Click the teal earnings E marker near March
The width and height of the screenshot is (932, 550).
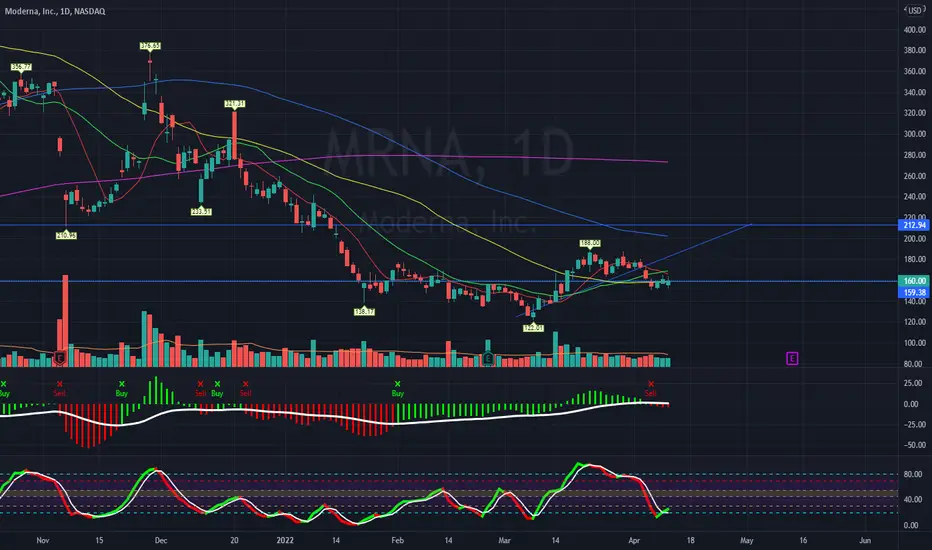(488, 358)
